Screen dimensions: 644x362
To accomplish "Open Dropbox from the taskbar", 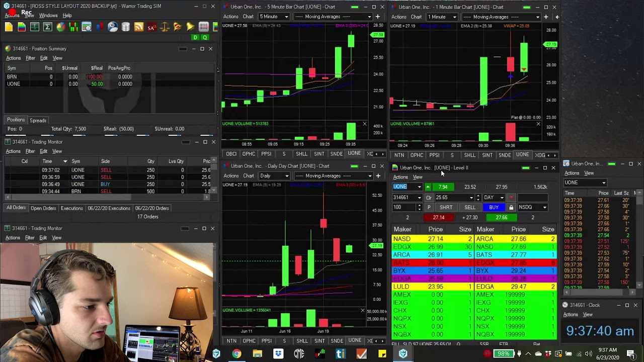I will (278, 354).
